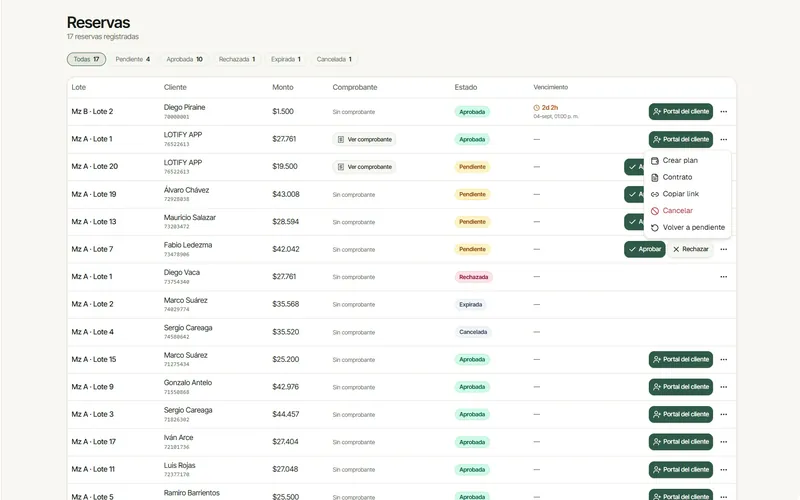Click receipt icon in Lote 1 Ver comprobante
Viewport: 800px width, 500px height.
[x=341, y=139]
